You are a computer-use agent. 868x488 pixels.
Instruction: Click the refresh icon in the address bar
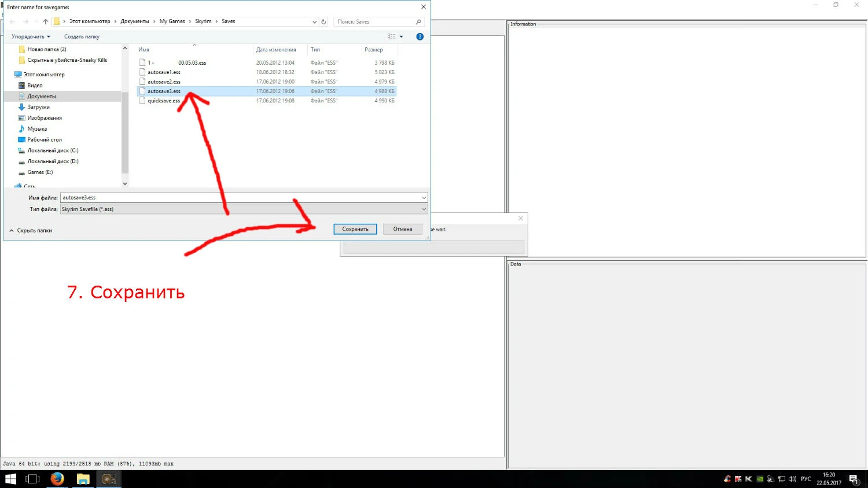click(x=323, y=21)
